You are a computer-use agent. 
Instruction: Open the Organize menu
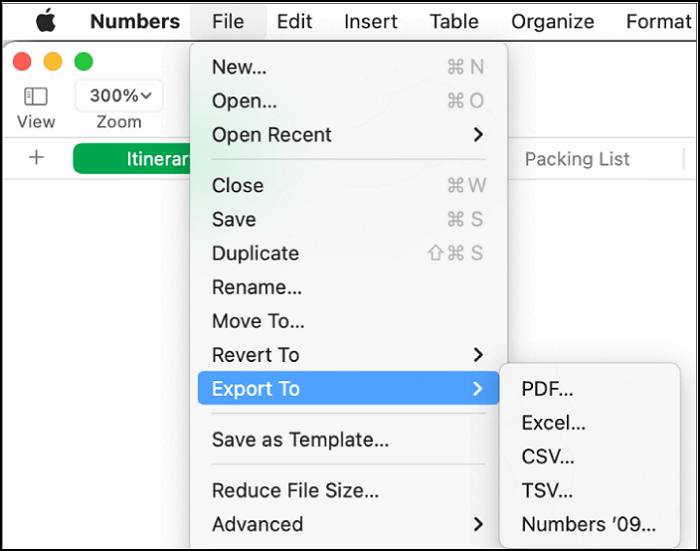coord(554,21)
